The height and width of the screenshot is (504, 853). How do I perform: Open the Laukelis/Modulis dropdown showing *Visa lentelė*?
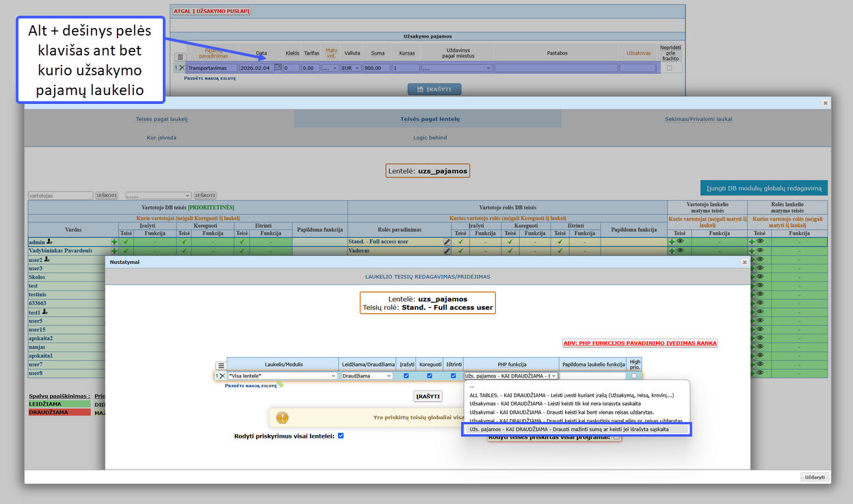pyautogui.click(x=283, y=376)
